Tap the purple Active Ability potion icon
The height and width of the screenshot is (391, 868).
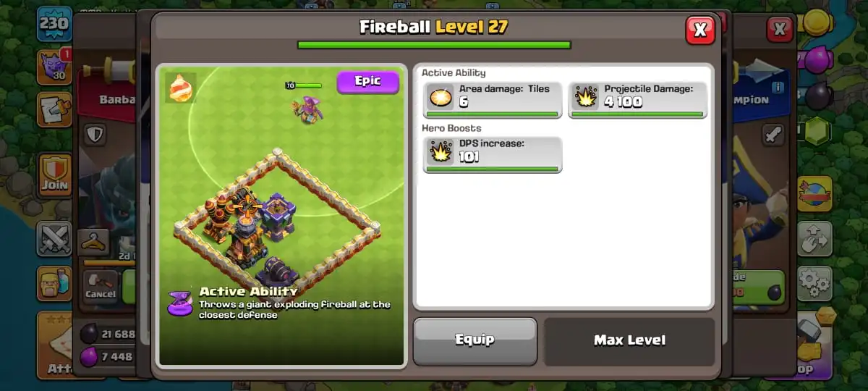coord(180,303)
